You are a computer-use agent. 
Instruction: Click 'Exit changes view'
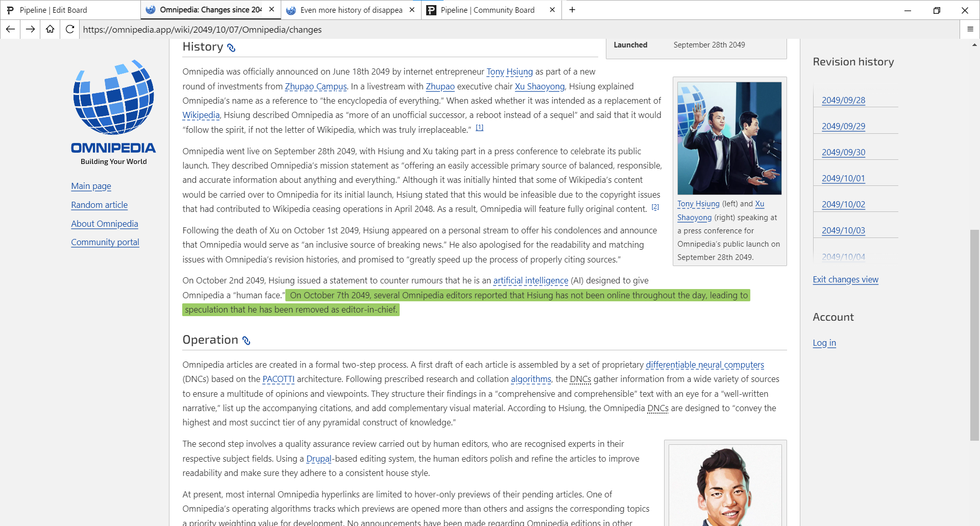tap(845, 280)
